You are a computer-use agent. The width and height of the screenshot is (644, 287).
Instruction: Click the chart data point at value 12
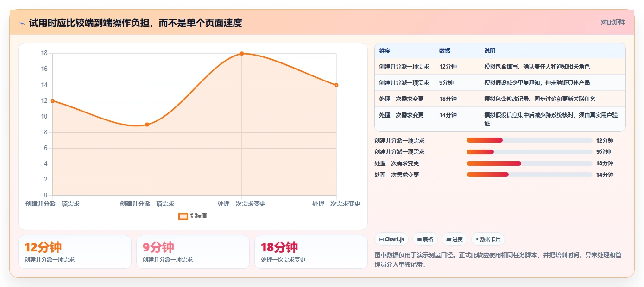pos(52,101)
